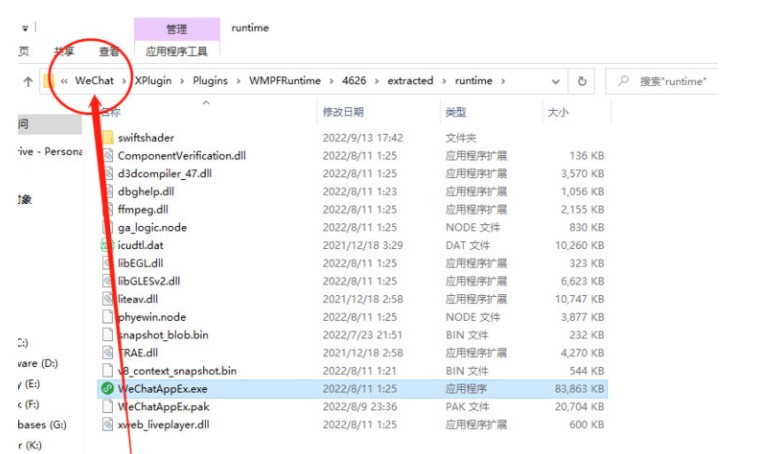Open ware (D:) drive in sidebar

coord(38,363)
